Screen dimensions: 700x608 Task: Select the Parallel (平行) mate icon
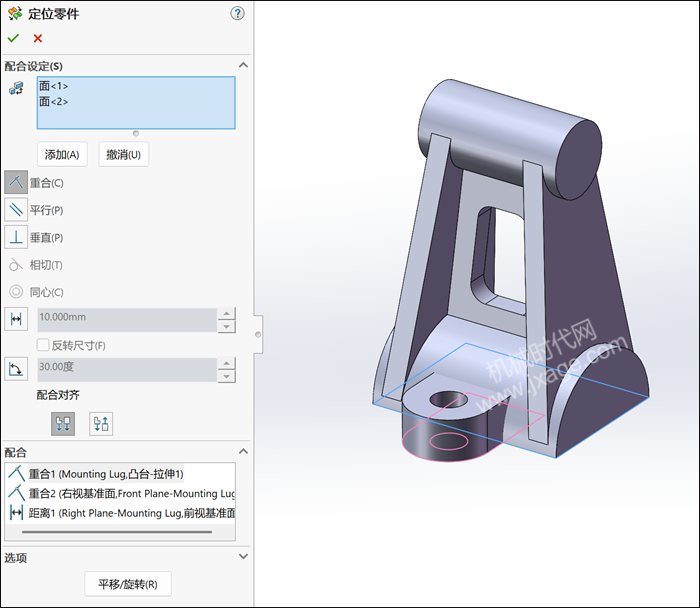tap(17, 209)
